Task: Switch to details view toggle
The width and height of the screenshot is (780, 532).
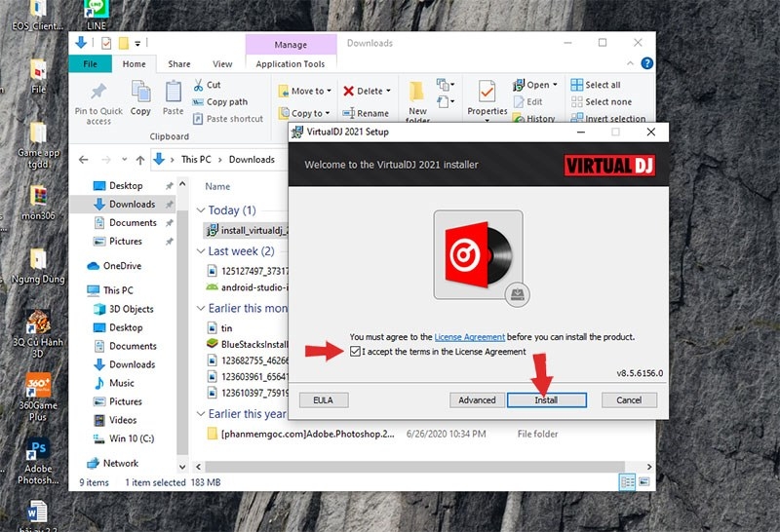Action: click(627, 481)
